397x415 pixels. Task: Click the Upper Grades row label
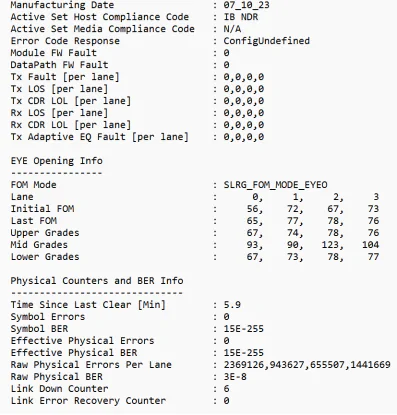(45, 233)
